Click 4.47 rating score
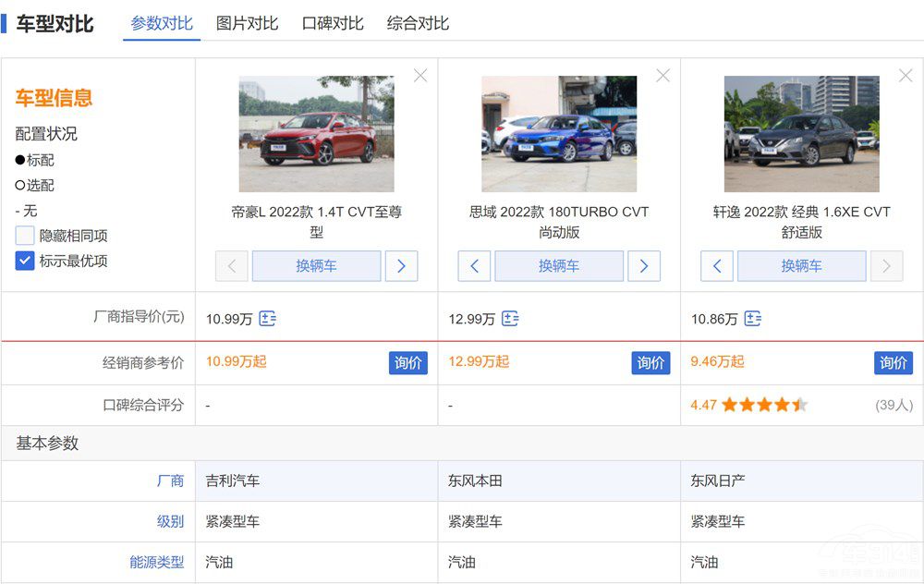This screenshot has height=584, width=924. 703,405
